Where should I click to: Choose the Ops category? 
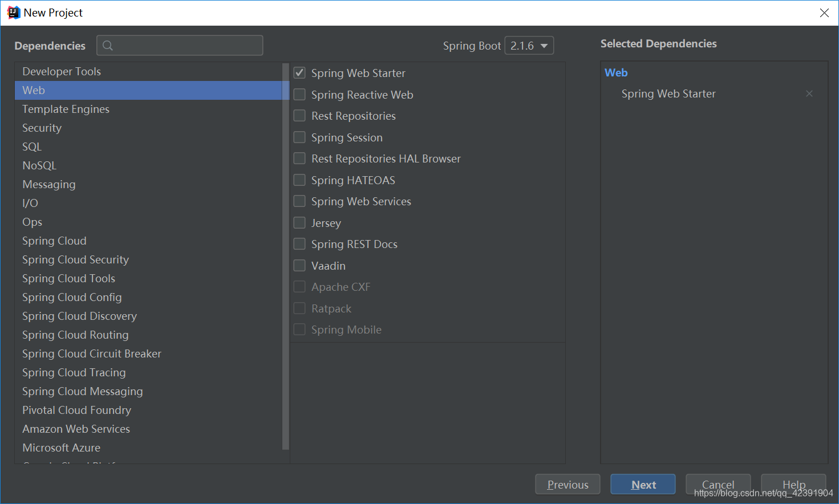coord(148,222)
